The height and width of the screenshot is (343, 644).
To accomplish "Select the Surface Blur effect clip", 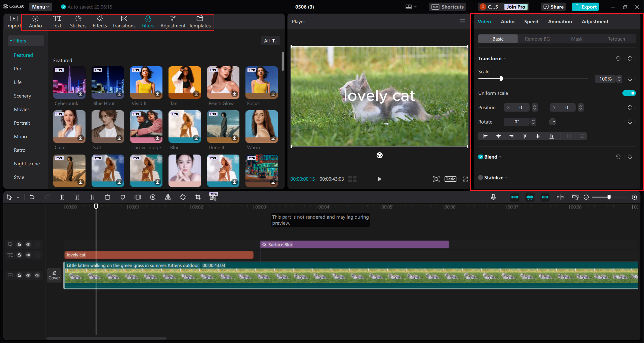I will 354,244.
